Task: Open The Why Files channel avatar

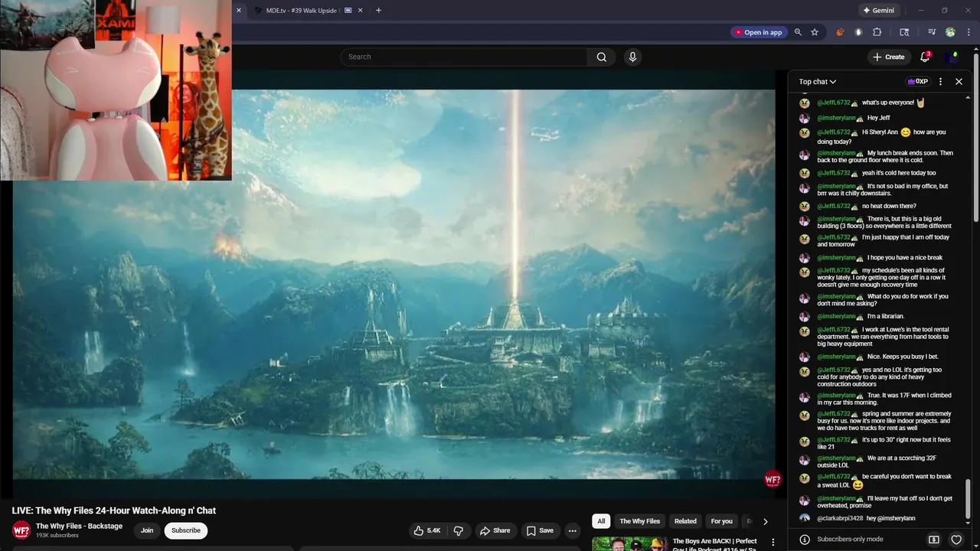Action: (x=21, y=530)
